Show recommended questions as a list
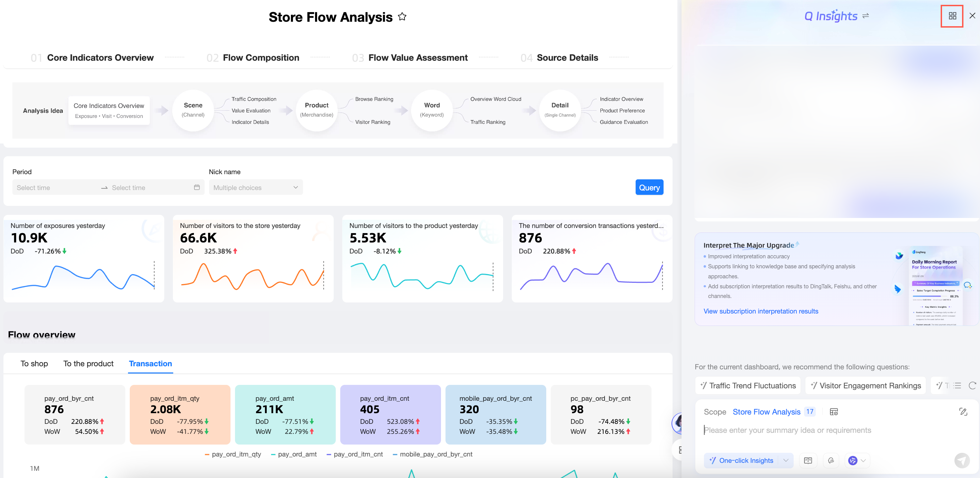Screen dimensions: 980x478 coord(958,386)
